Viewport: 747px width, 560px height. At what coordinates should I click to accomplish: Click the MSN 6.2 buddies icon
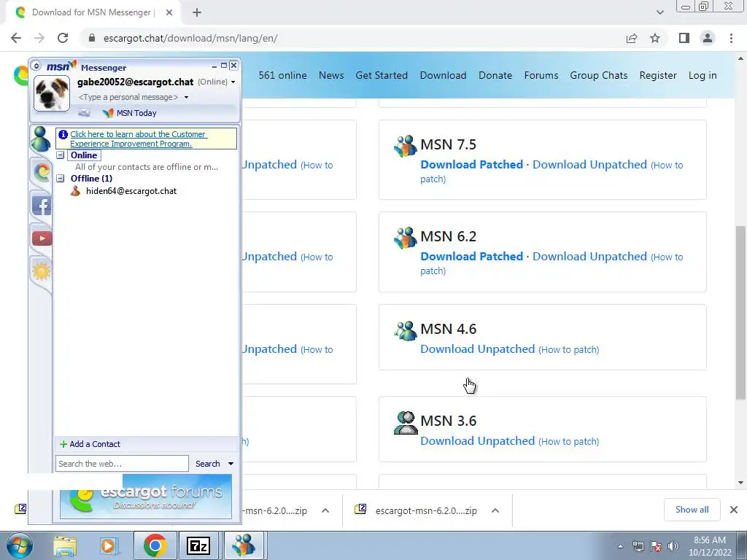pyautogui.click(x=406, y=238)
